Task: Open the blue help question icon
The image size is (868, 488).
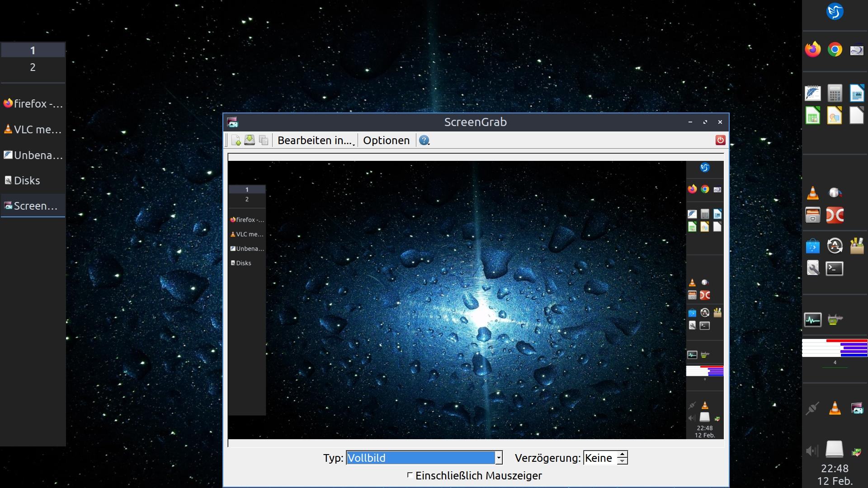Action: coord(424,141)
